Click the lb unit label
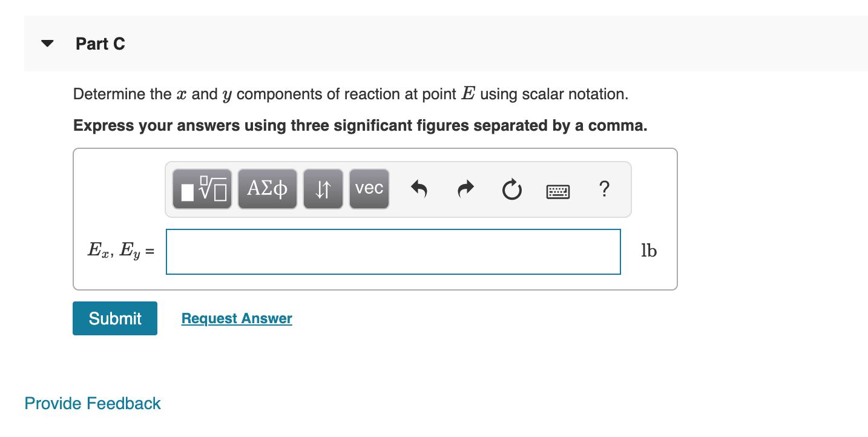Screen dimensions: 868x437 pyautogui.click(x=648, y=251)
